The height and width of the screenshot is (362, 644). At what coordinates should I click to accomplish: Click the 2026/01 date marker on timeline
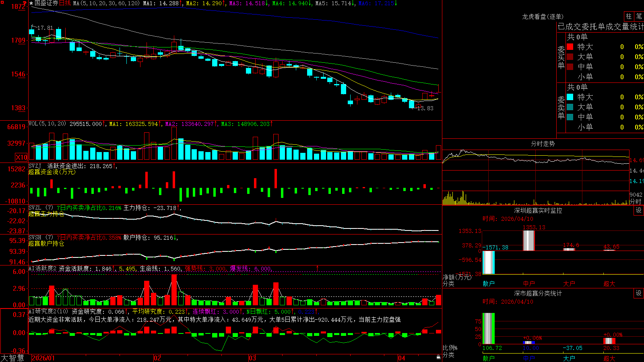pos(43,358)
